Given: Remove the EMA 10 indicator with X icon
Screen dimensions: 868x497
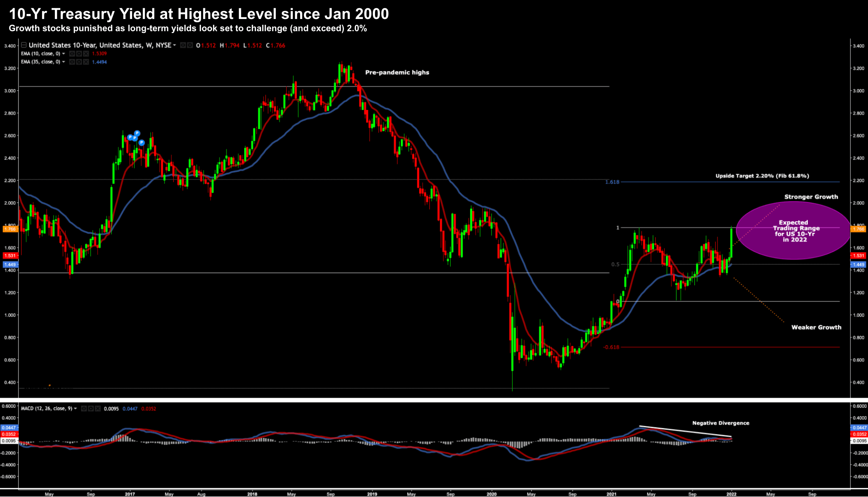Looking at the screenshot, I should (86, 53).
